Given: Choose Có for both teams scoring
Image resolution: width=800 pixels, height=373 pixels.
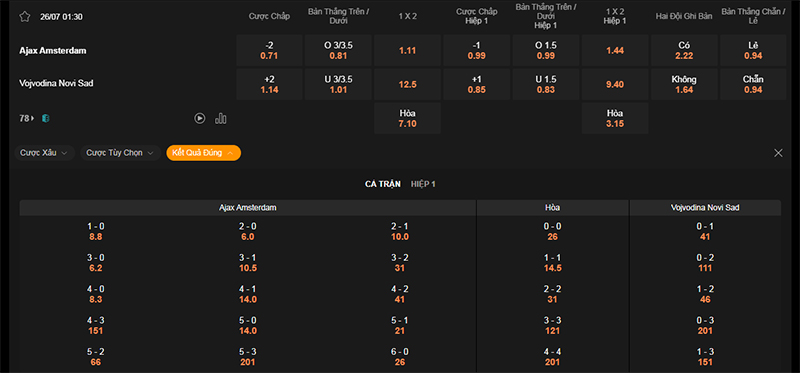Looking at the screenshot, I should click(684, 51).
